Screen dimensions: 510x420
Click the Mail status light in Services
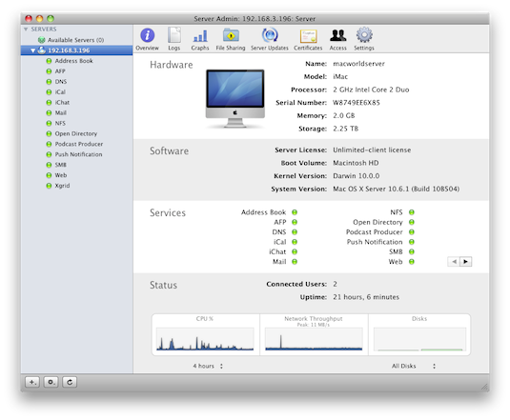point(295,262)
